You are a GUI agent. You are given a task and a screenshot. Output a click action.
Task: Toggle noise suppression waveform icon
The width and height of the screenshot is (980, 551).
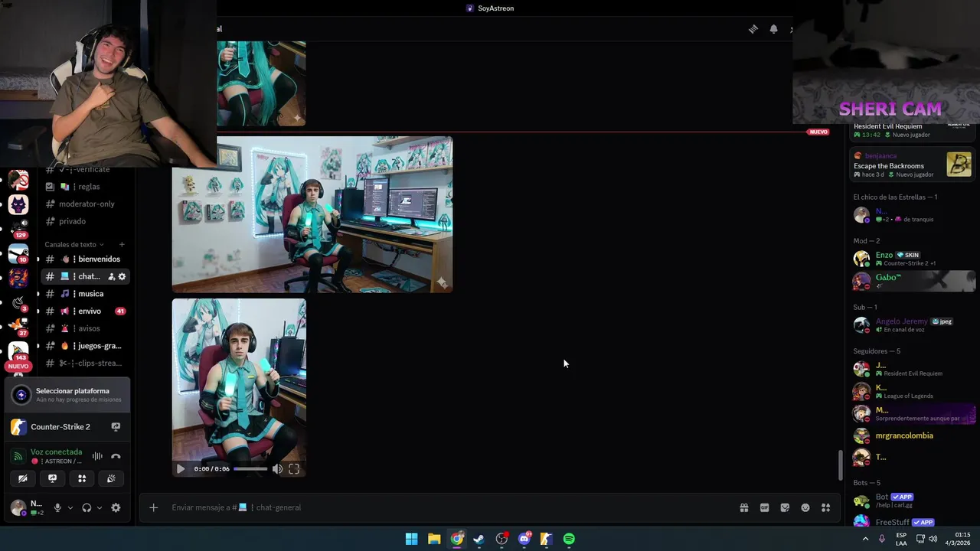point(97,456)
